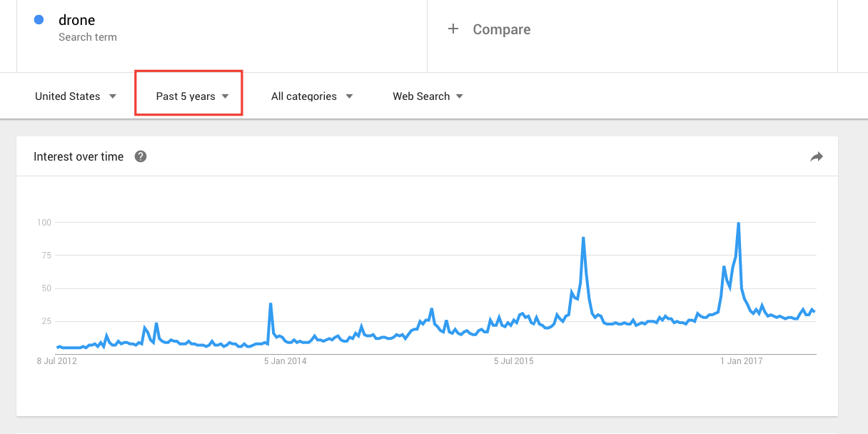Screen dimensions: 868x434
Task: Click the 5 Jul 2015 axis label
Action: click(514, 361)
